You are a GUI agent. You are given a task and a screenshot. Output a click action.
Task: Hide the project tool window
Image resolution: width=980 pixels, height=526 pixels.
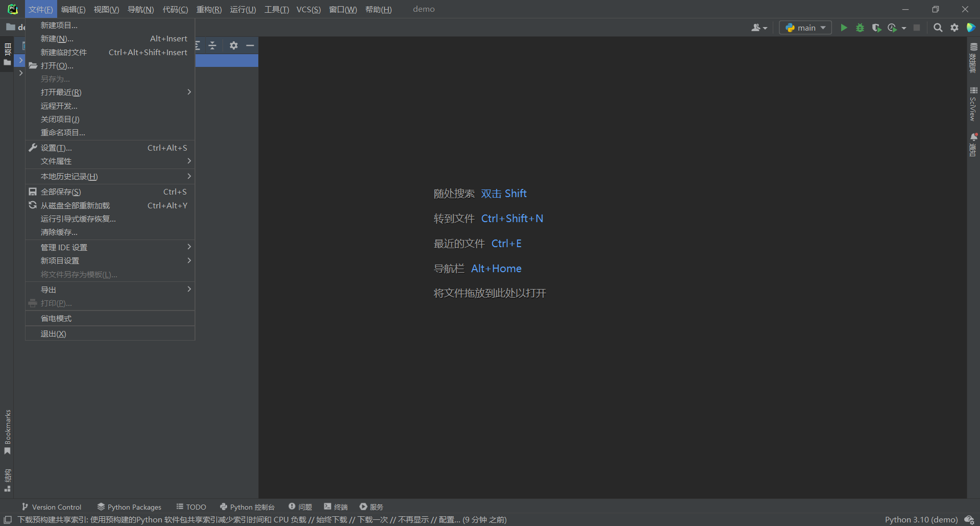click(x=250, y=45)
